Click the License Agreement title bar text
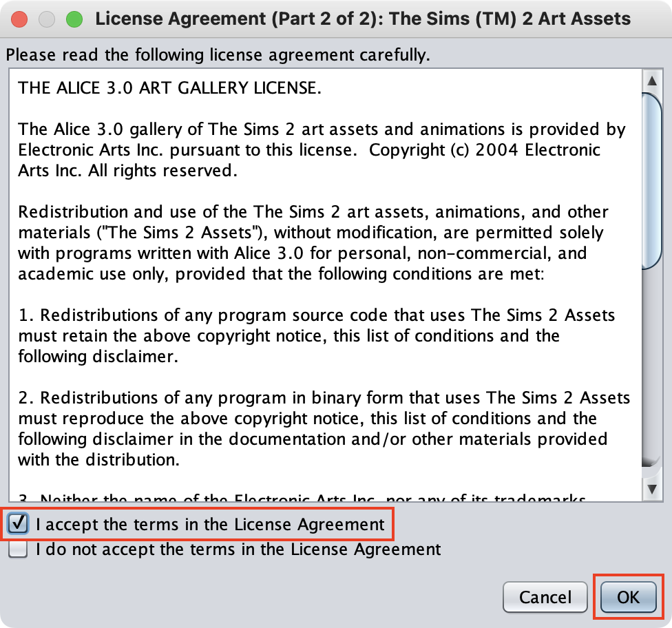Screen dimensions: 672x628 [x=363, y=19]
